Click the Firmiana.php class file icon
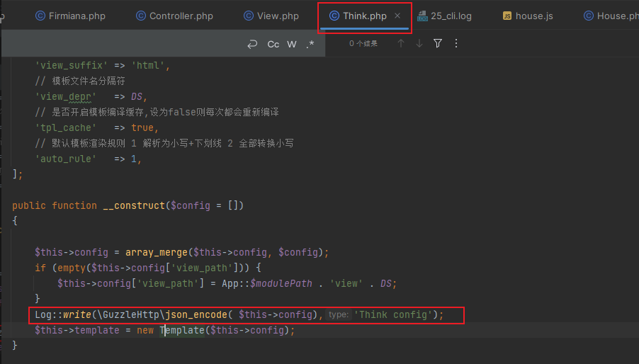639x364 pixels. point(40,16)
